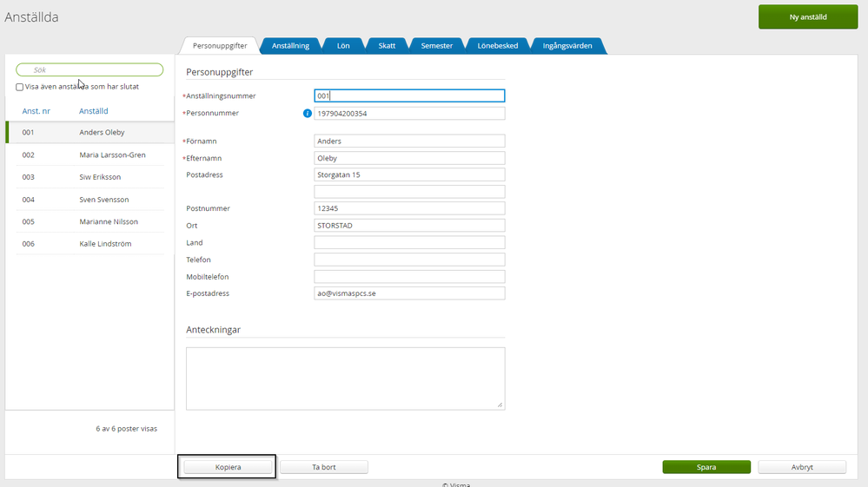The image size is (868, 487).
Task: Switch to the Anställning tab
Action: [290, 46]
